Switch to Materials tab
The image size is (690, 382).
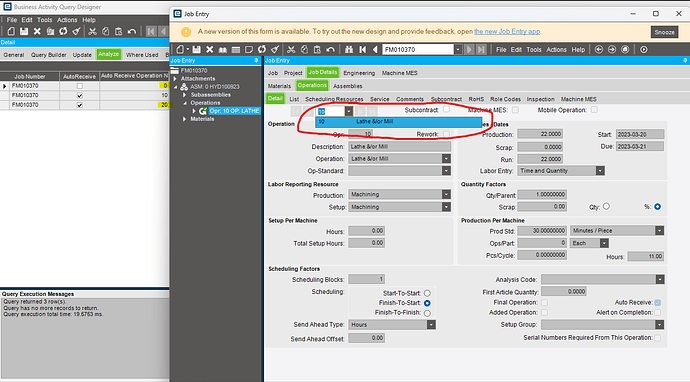pos(279,86)
